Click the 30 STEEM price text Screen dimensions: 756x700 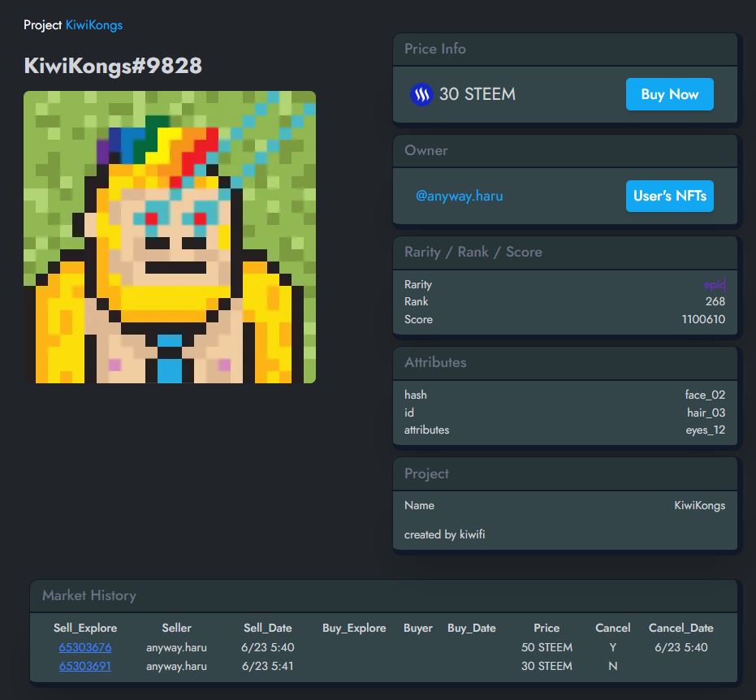point(477,94)
